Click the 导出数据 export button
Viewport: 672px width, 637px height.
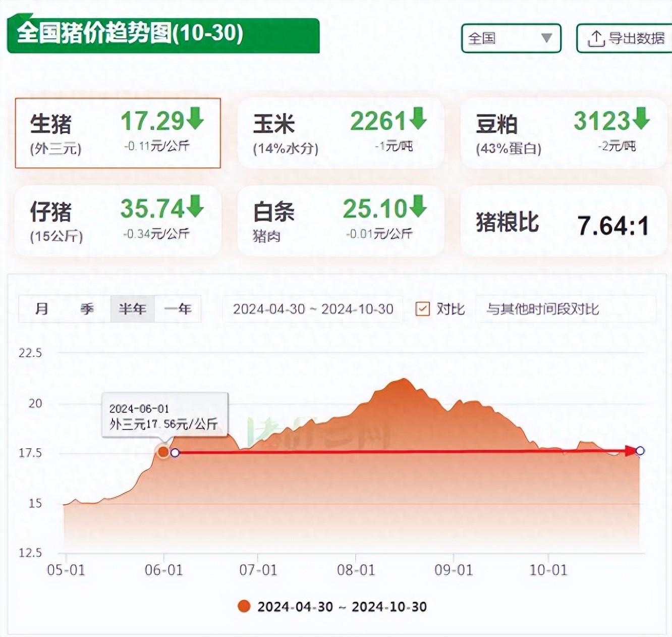coord(625,38)
